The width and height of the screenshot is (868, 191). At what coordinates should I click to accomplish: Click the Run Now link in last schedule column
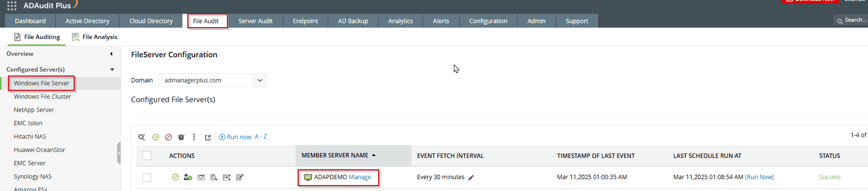759,177
